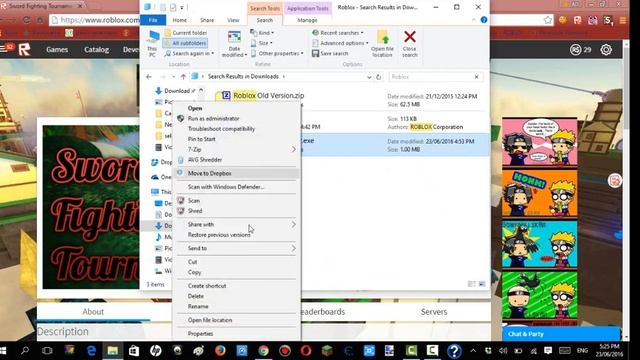
Task: Choose Delete in context menu
Action: tap(196, 296)
